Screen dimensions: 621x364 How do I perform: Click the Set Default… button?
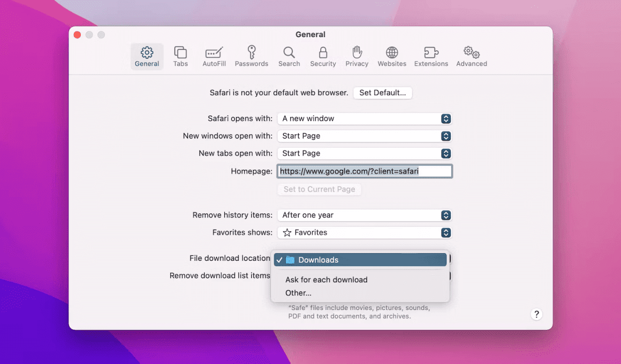(x=383, y=93)
